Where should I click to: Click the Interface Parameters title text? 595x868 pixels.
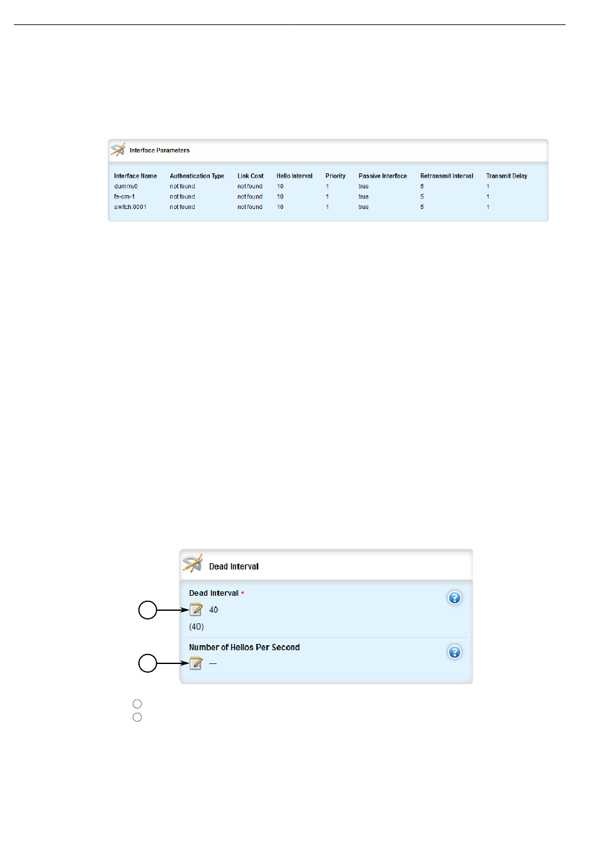pos(160,150)
